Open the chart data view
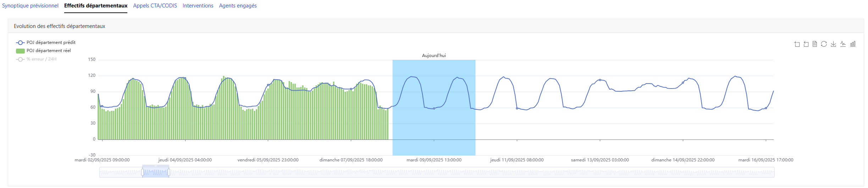 coord(815,44)
